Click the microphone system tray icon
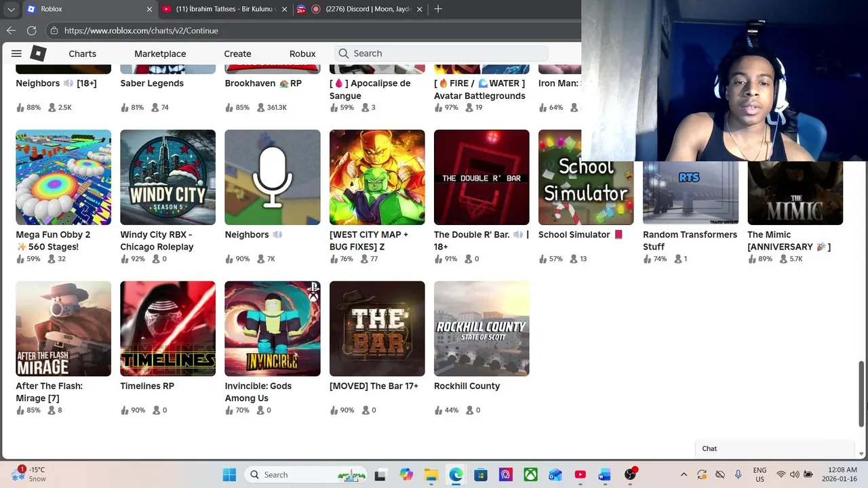868x488 pixels. (738, 474)
